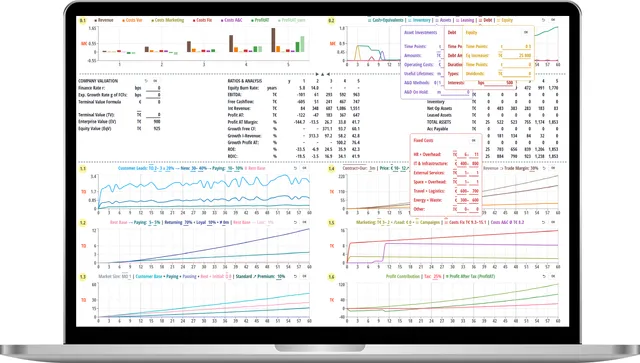The width and height of the screenshot is (640, 363).
Task: Open Inventory settings tab
Action: pos(420,20)
